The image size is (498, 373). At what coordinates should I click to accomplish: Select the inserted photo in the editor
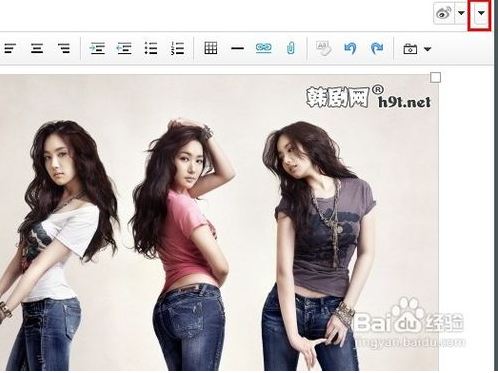click(x=219, y=222)
